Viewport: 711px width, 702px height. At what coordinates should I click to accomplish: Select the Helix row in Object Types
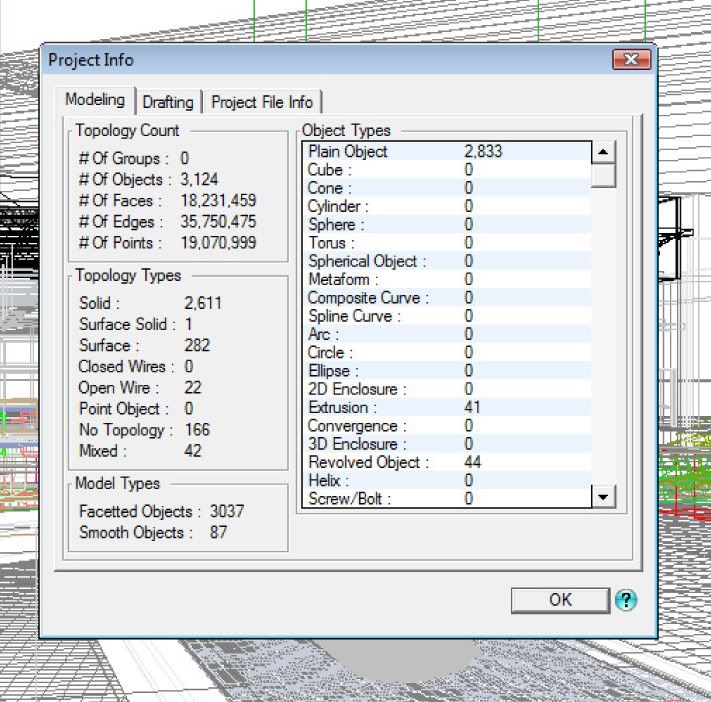pyautogui.click(x=447, y=480)
